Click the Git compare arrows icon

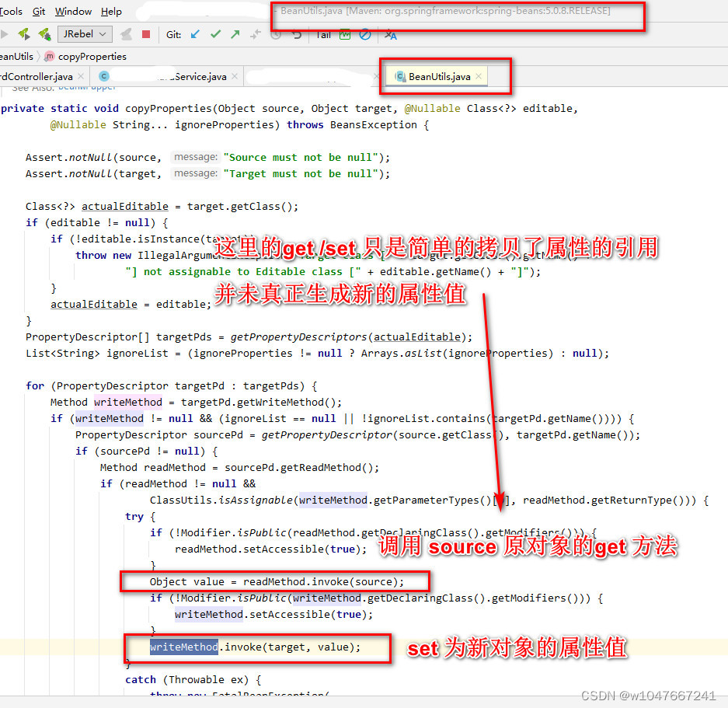pos(255,34)
